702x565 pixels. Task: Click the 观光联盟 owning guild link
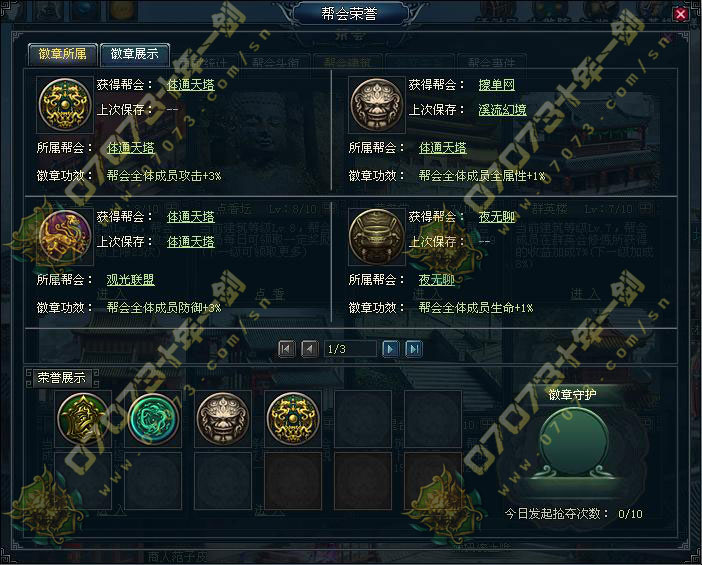(x=130, y=280)
